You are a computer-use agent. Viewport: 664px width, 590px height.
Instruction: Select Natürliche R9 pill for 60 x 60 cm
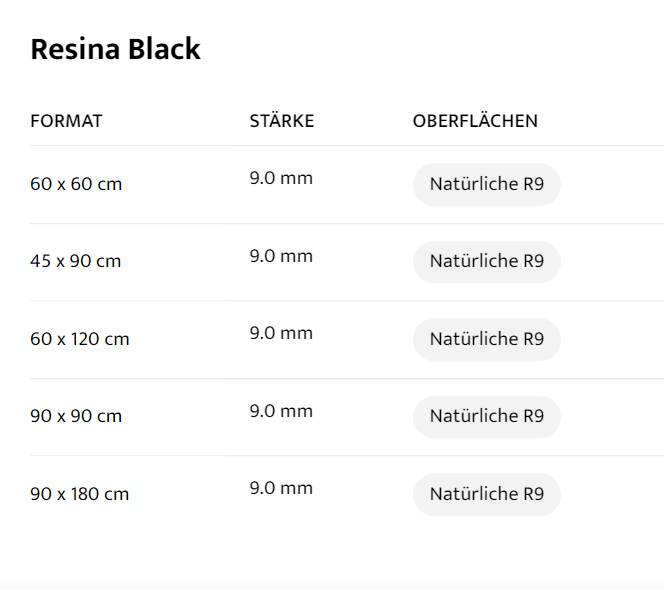tap(486, 184)
